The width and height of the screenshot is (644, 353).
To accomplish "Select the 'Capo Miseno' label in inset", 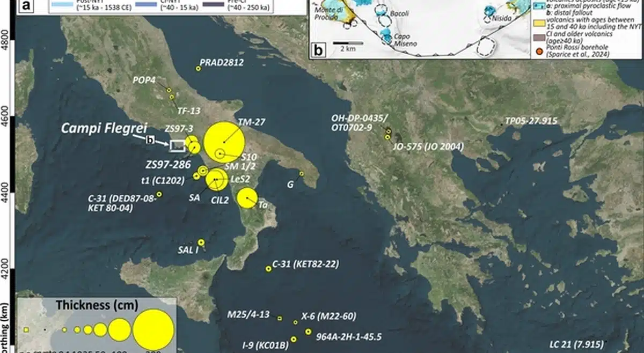I will point(405,40).
